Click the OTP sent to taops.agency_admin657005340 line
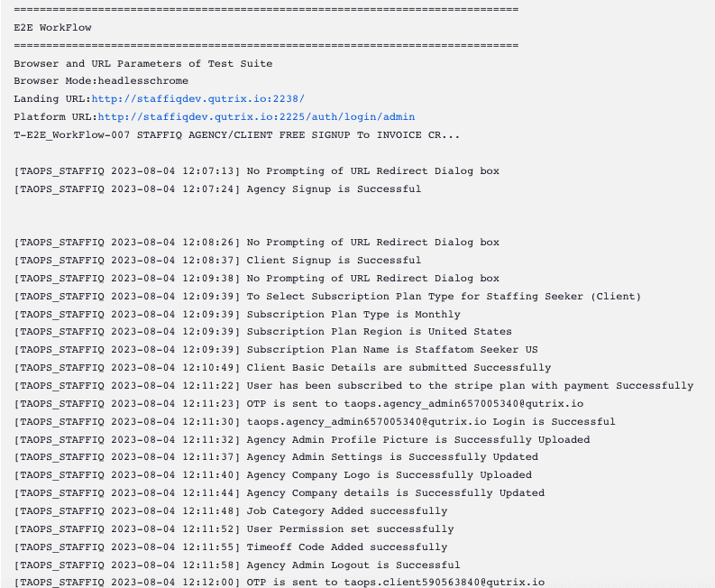This screenshot has height=588, width=715. [x=298, y=404]
